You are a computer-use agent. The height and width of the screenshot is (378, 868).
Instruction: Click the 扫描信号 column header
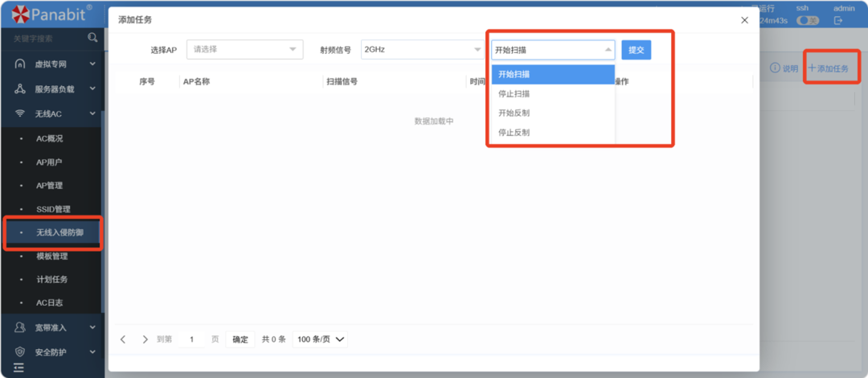point(342,81)
